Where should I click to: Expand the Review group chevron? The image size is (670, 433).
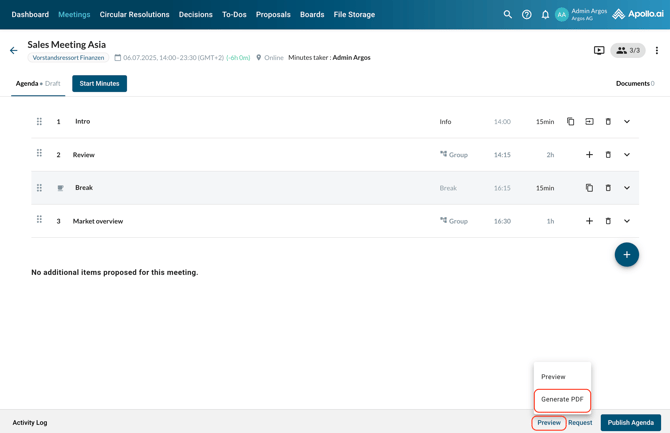click(627, 155)
